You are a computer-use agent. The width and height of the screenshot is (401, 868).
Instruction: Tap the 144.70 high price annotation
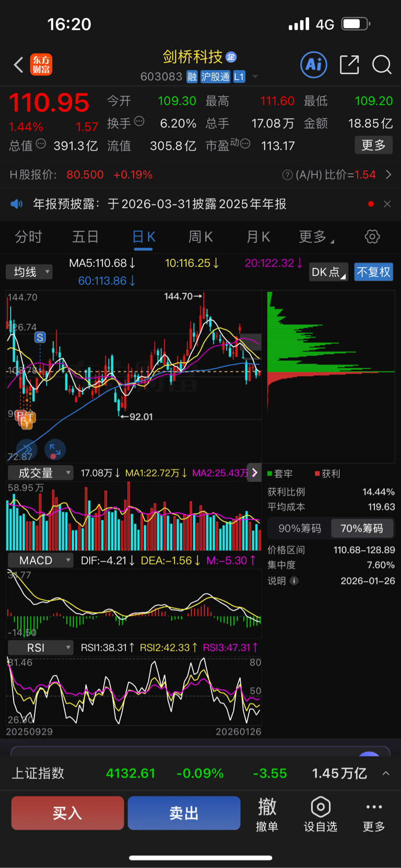[183, 296]
